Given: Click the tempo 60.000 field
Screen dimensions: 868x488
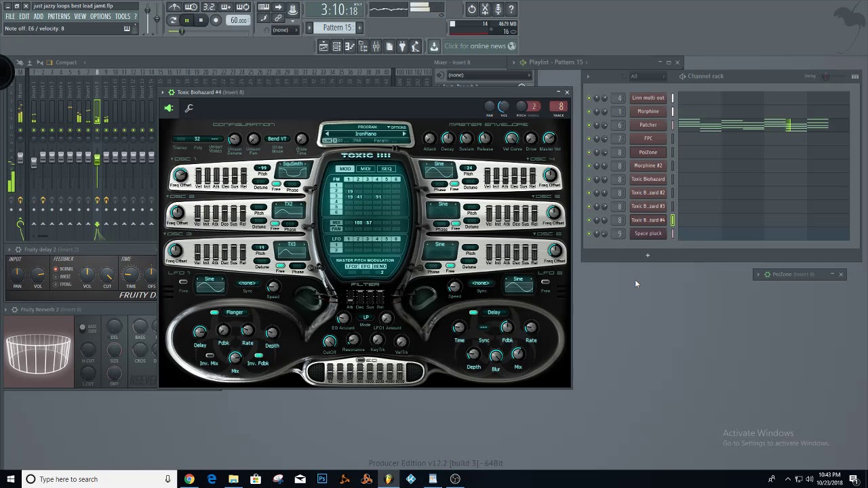Looking at the screenshot, I should coord(238,20).
